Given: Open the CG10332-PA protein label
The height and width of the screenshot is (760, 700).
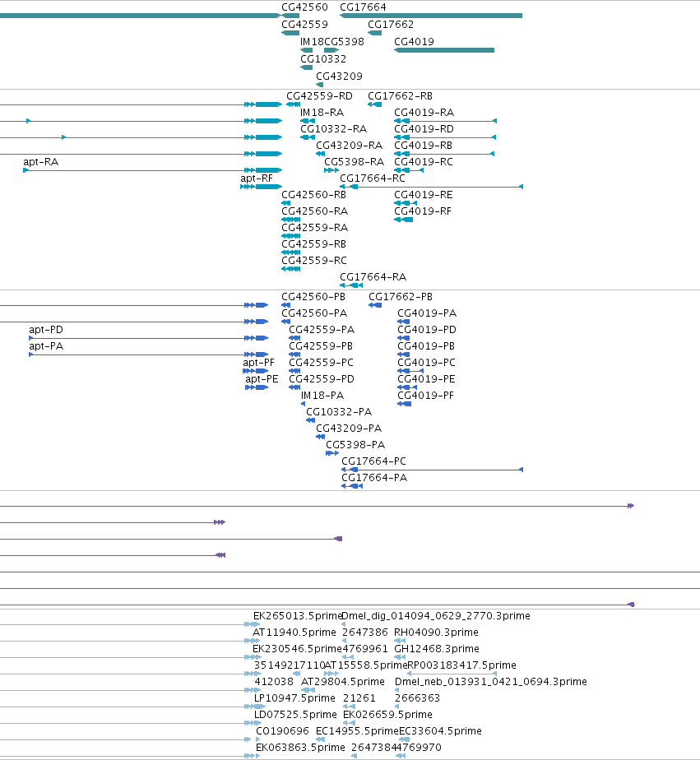Looking at the screenshot, I should point(339,412).
